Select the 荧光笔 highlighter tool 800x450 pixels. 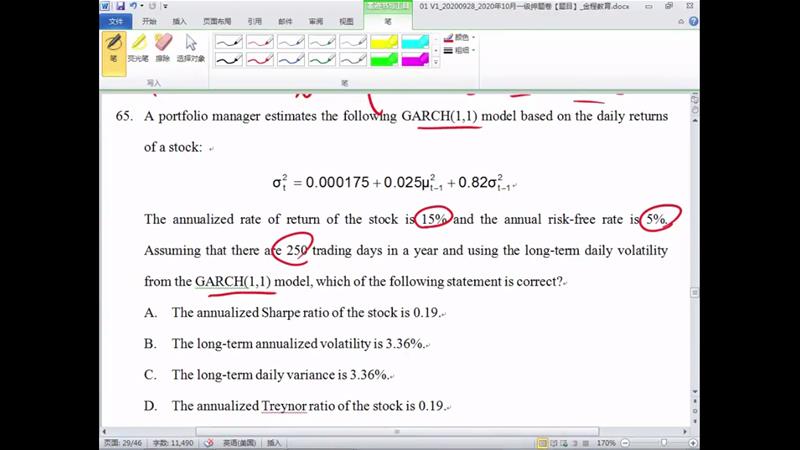pyautogui.click(x=139, y=47)
